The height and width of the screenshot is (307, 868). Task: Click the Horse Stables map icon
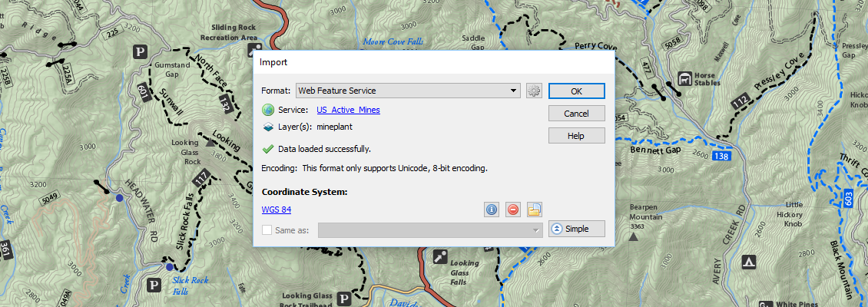[684, 79]
